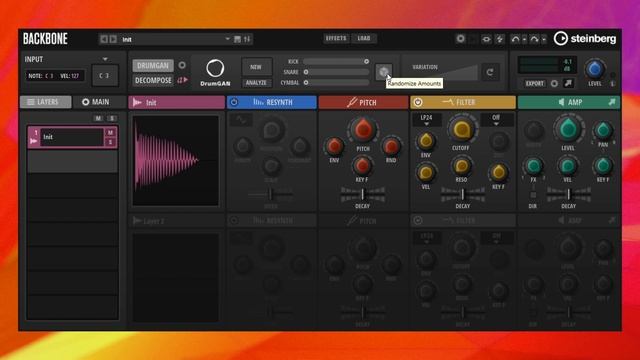Solo the Init layer with its S button
This screenshot has width=640, height=360.
tap(110, 142)
